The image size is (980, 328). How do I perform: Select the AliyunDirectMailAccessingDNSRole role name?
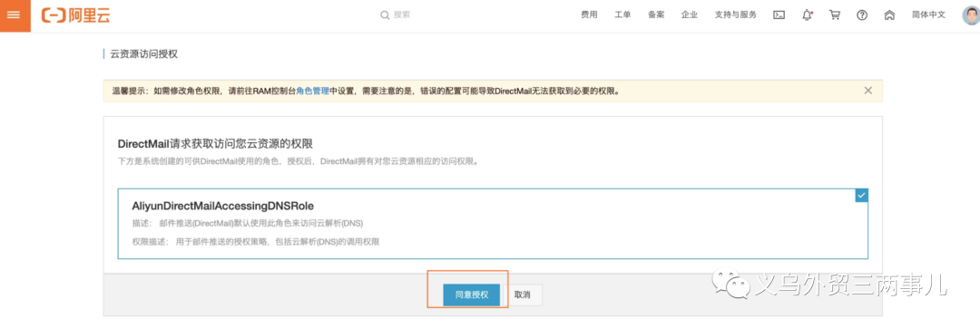point(222,206)
